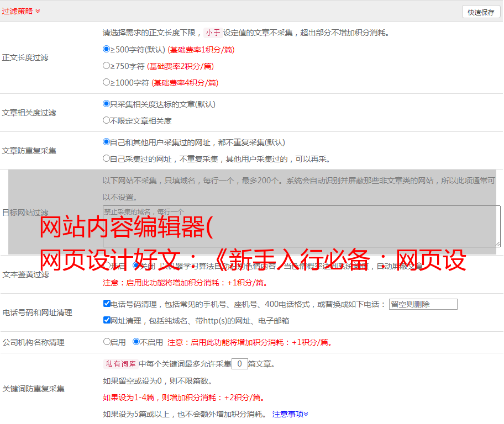This screenshot has height=424, width=504.
Task: Click the 小于 highlighted tag
Action: click(x=213, y=33)
